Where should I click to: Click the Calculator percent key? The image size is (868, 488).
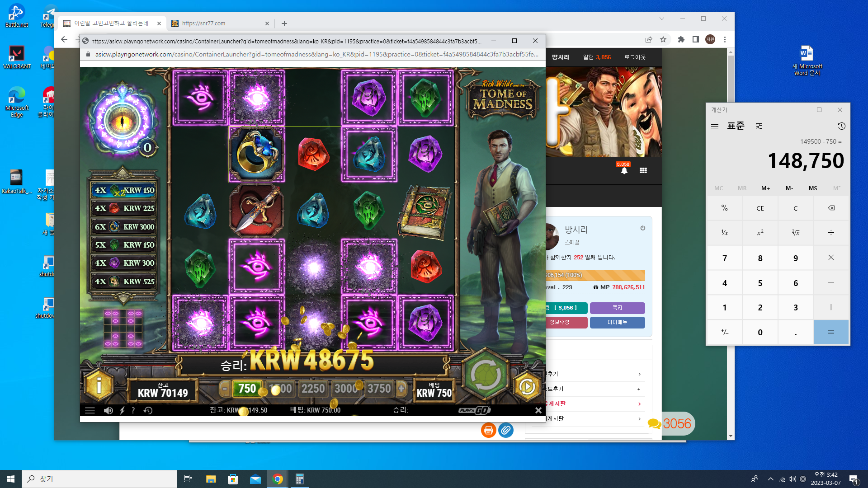pyautogui.click(x=725, y=208)
